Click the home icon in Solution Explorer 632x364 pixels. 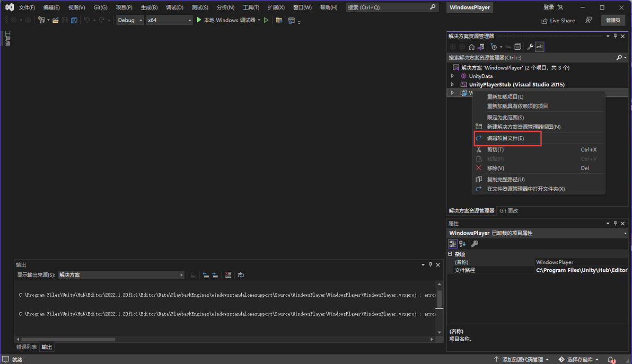[471, 47]
